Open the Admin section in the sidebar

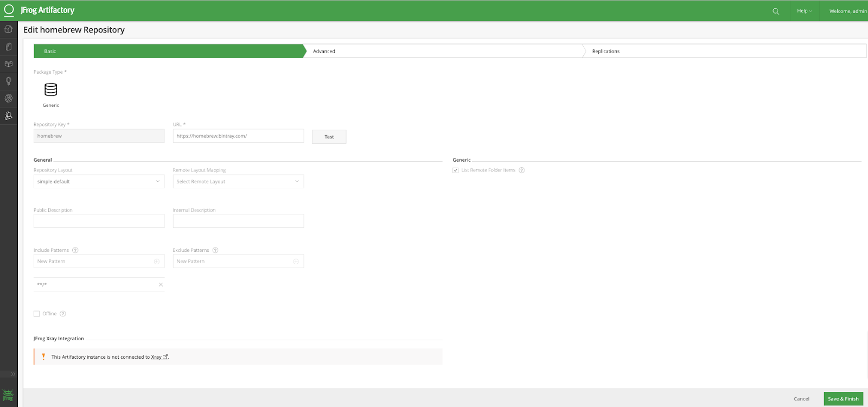coord(9,116)
